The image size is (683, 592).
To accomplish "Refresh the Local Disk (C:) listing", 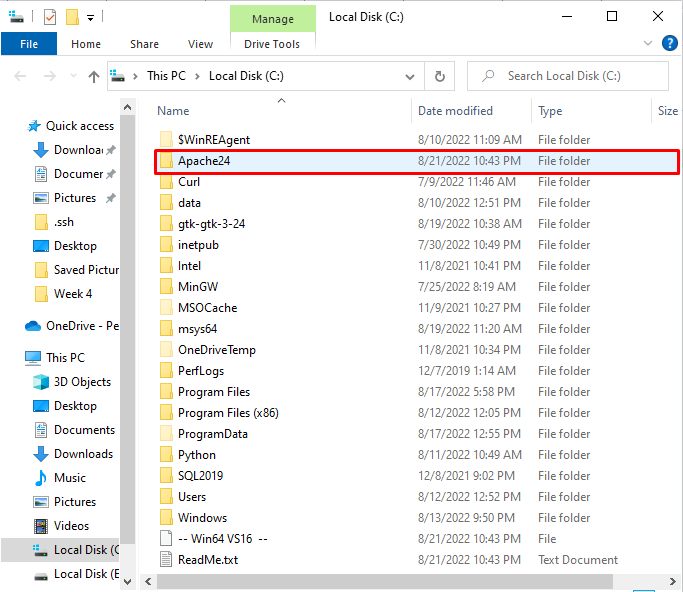I will tap(440, 76).
